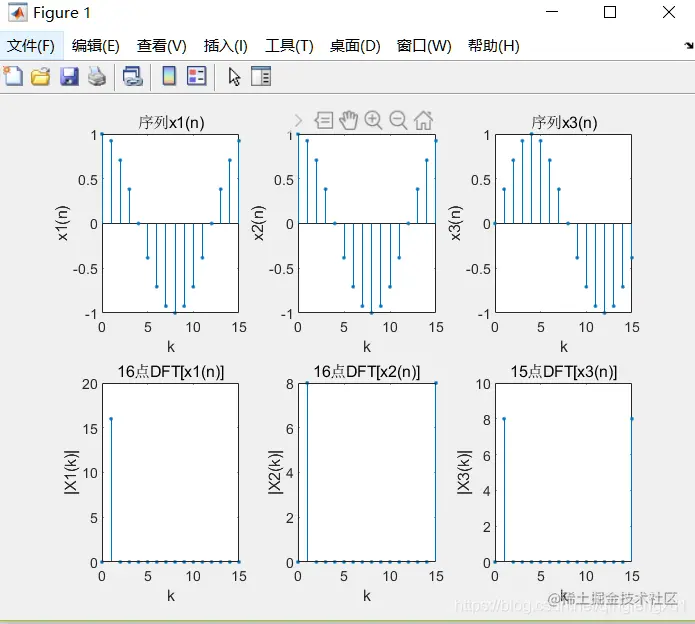Click the x3(n) y-axis label
Screen dimensions: 695x624
(x=456, y=223)
